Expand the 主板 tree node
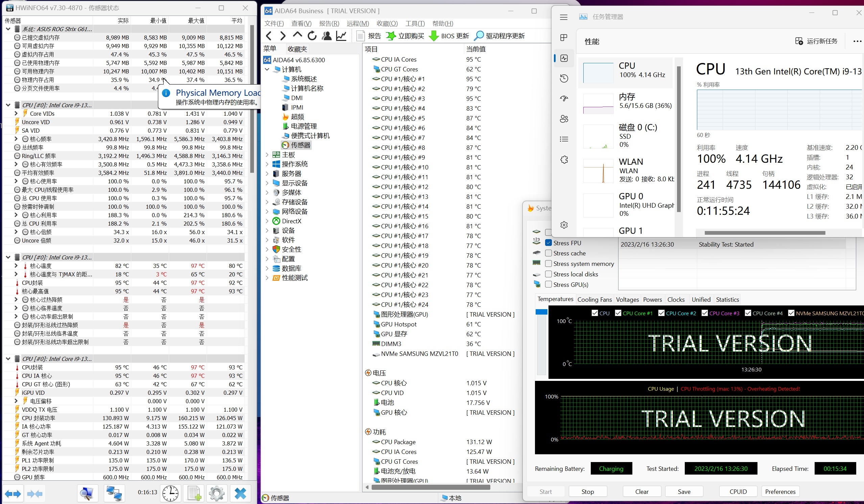The image size is (864, 504). pyautogui.click(x=267, y=155)
